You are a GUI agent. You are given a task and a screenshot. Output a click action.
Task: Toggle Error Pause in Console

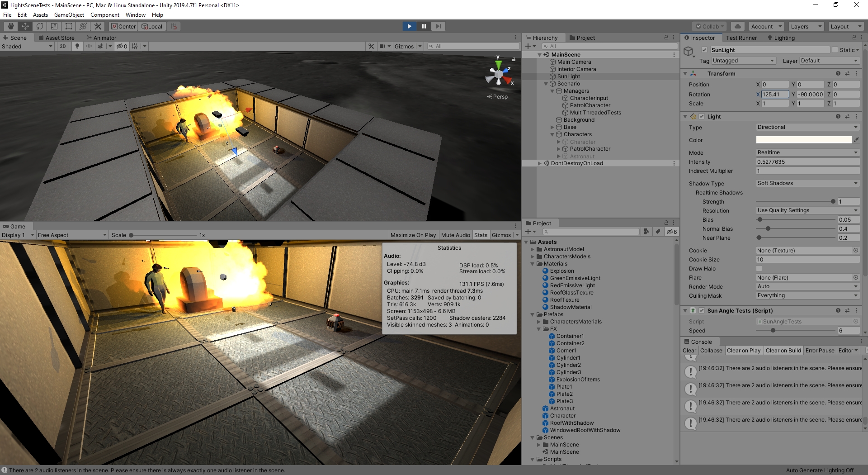point(820,350)
